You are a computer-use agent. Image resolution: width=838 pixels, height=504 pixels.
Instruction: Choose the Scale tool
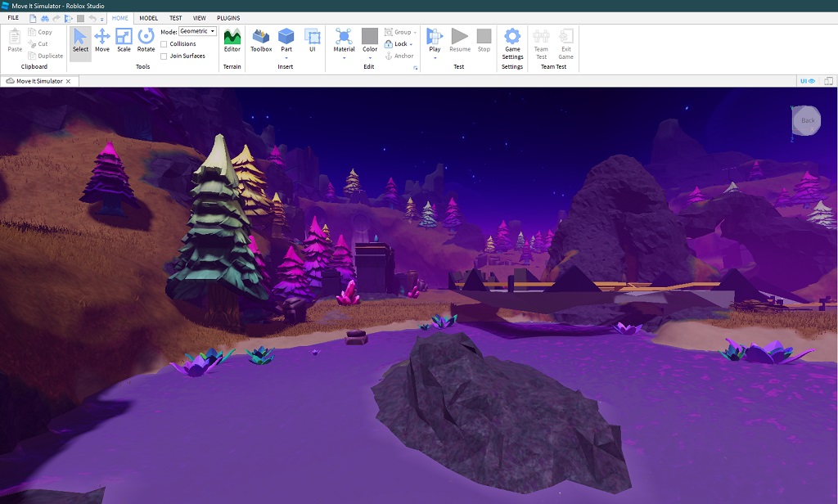[124, 41]
